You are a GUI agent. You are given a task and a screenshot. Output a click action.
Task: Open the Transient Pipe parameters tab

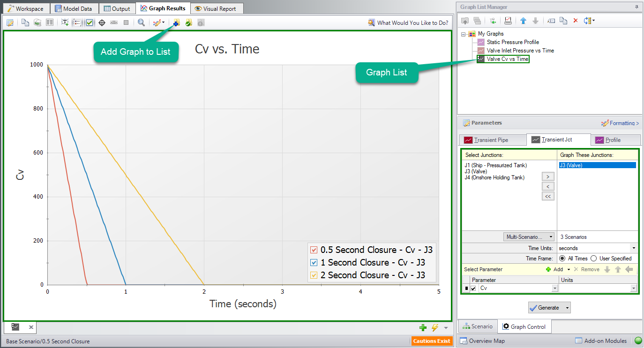coord(493,140)
